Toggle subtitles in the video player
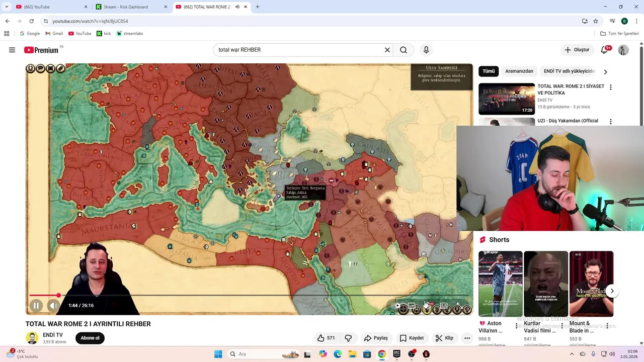The image size is (644, 362). click(412, 305)
